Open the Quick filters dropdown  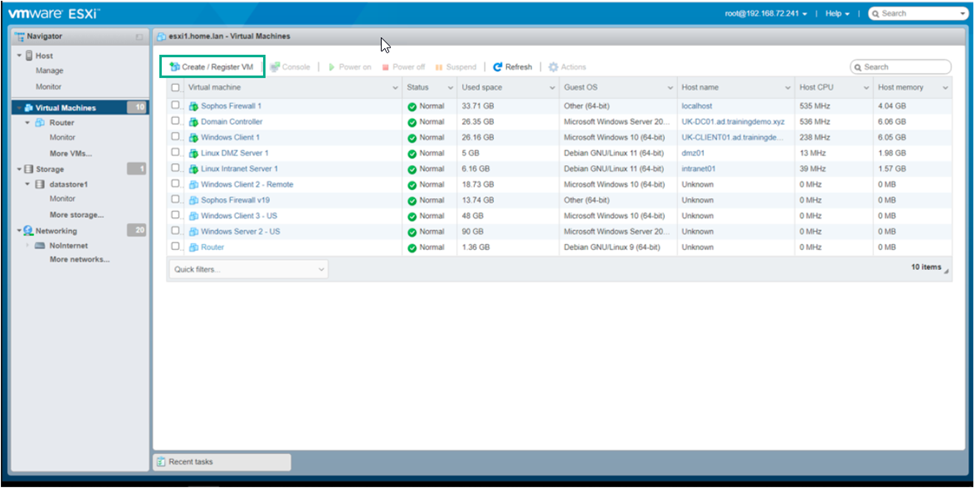[248, 269]
